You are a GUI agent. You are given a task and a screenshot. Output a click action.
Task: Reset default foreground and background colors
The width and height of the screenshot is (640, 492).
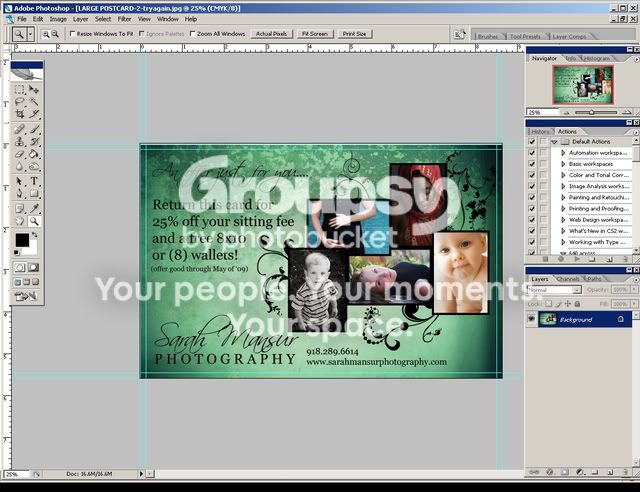pos(16,253)
